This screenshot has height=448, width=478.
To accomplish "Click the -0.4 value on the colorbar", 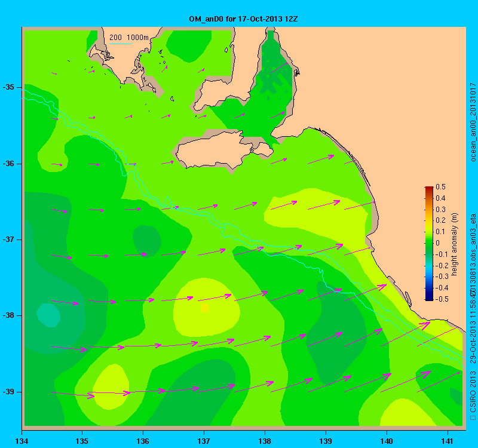I will [442, 288].
